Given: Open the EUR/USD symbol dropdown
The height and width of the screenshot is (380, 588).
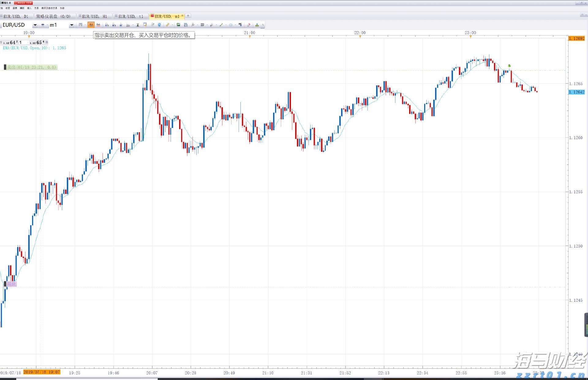Looking at the screenshot, I should [35, 25].
